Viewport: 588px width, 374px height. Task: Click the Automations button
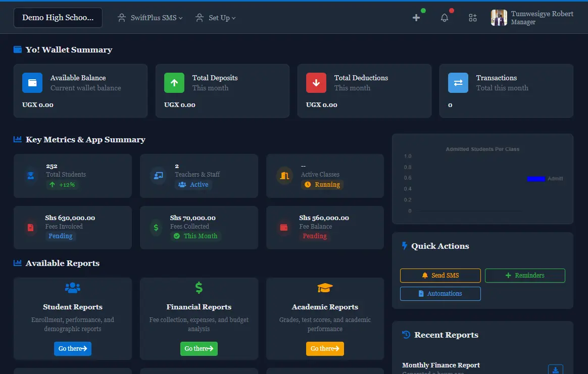tap(440, 294)
